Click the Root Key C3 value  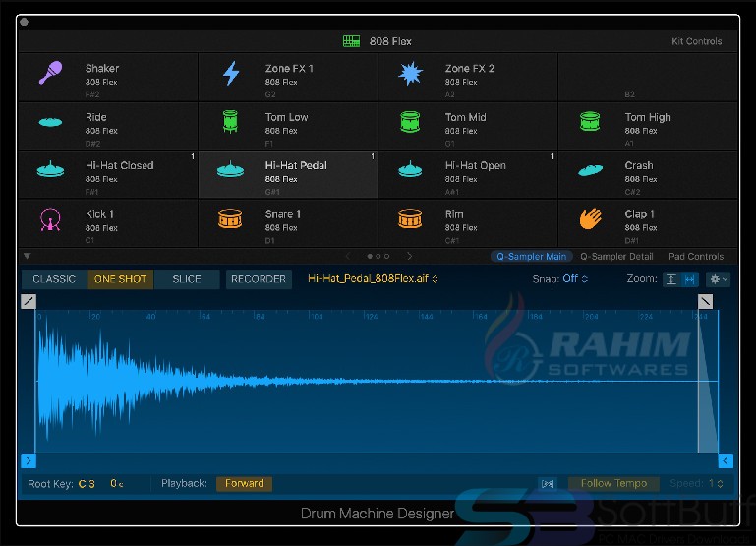87,484
